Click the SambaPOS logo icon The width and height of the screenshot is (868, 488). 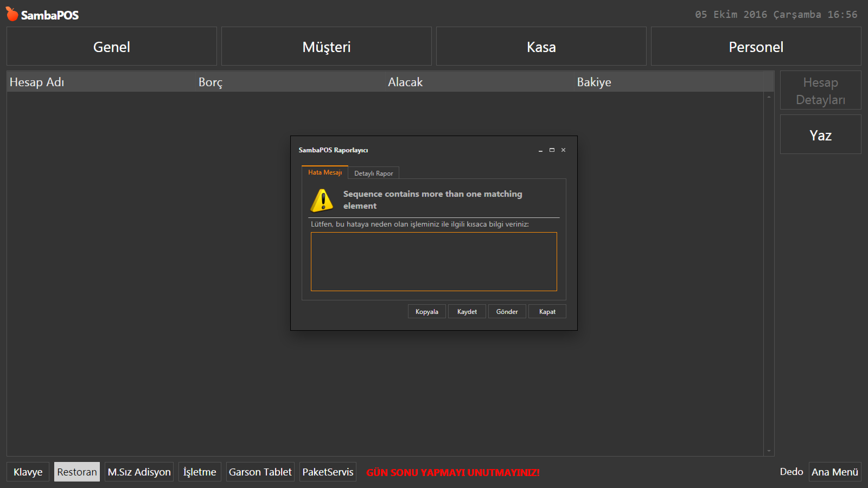(12, 14)
